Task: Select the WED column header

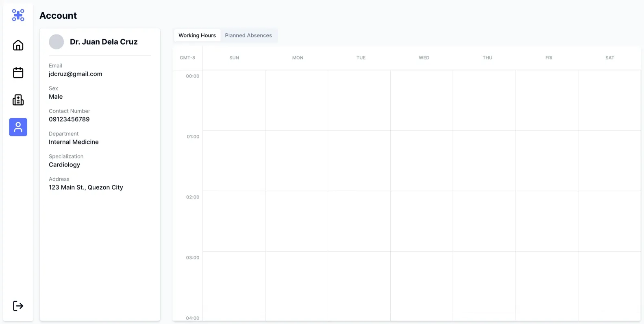Action: pyautogui.click(x=424, y=58)
